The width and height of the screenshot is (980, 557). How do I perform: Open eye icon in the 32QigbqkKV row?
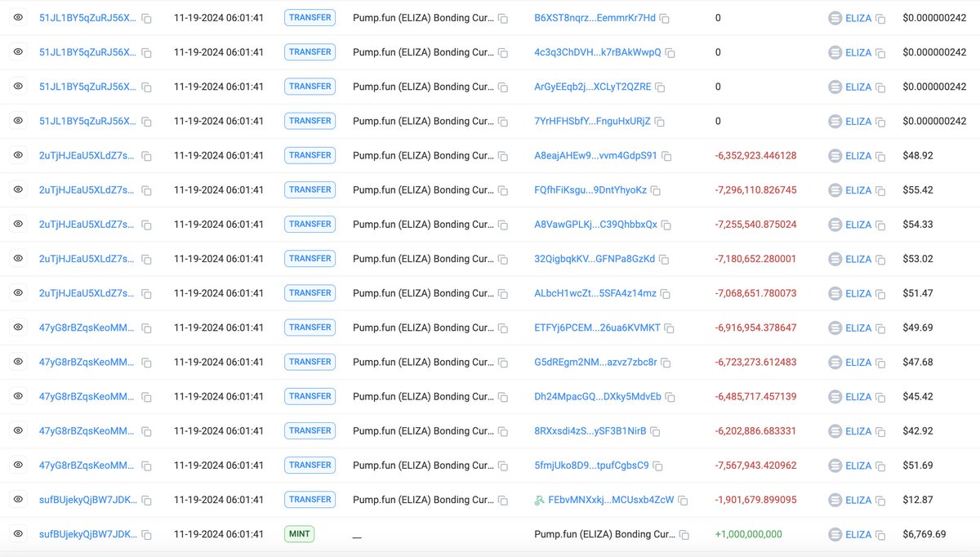pos(17,258)
